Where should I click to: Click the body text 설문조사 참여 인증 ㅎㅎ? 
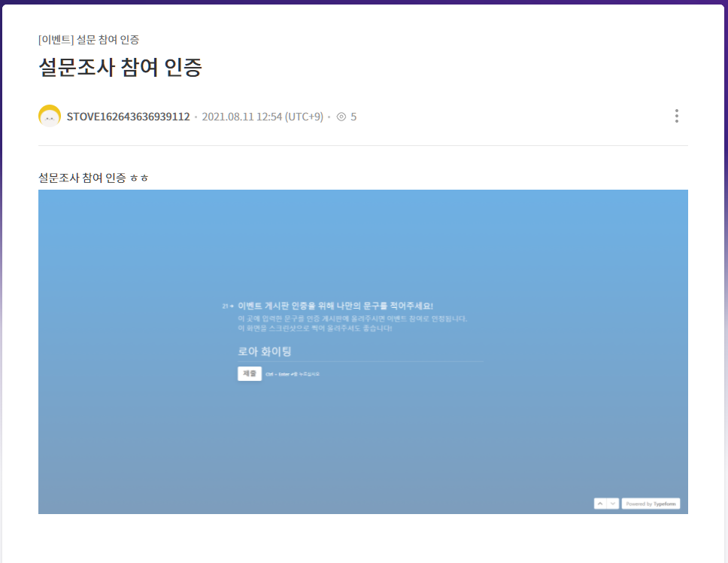tap(93, 178)
